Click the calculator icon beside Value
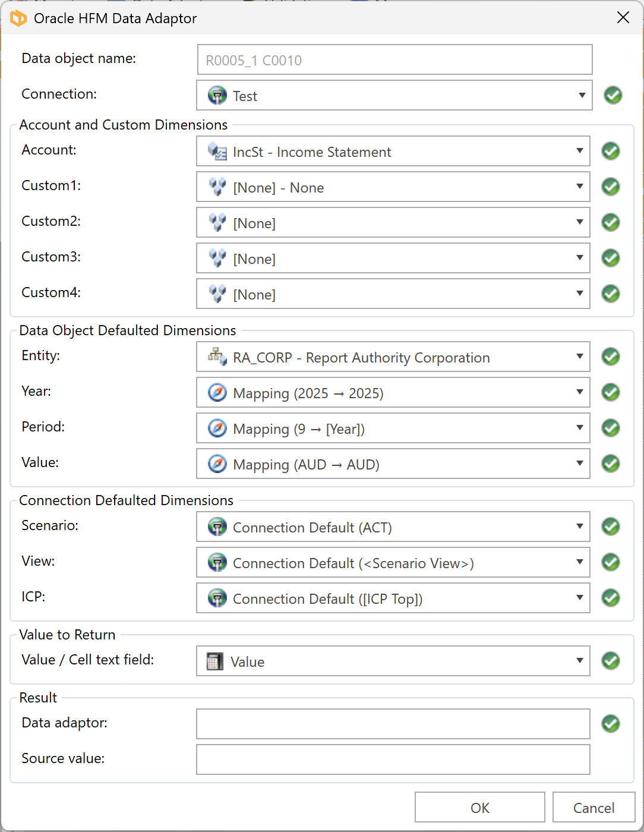 pyautogui.click(x=215, y=661)
